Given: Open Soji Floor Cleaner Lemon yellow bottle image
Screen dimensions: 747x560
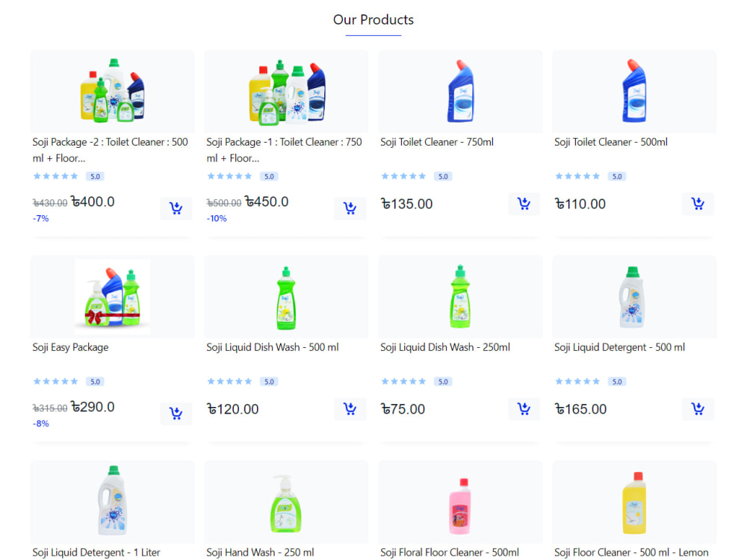Looking at the screenshot, I should [634, 502].
